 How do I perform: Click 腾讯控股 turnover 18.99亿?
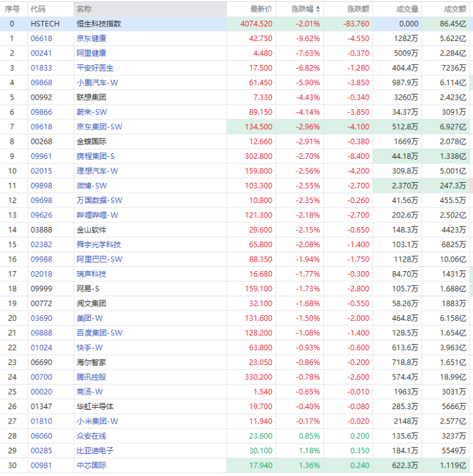pos(453,377)
